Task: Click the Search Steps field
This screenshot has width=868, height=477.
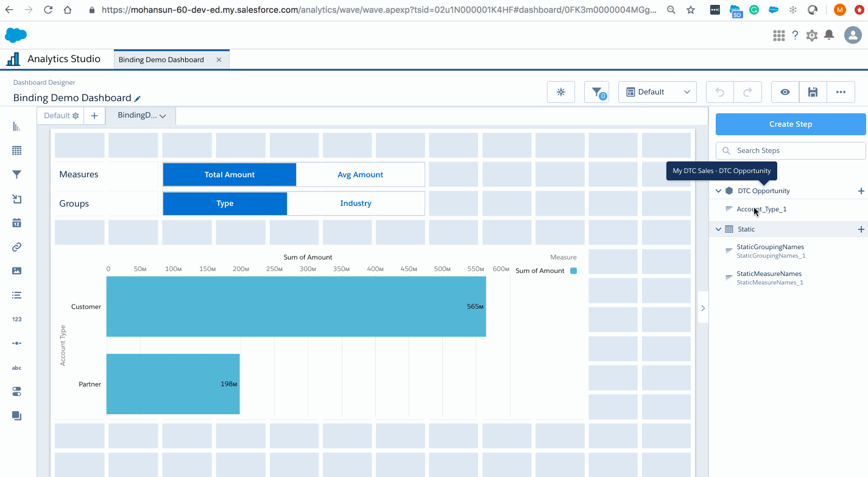Action: (791, 150)
